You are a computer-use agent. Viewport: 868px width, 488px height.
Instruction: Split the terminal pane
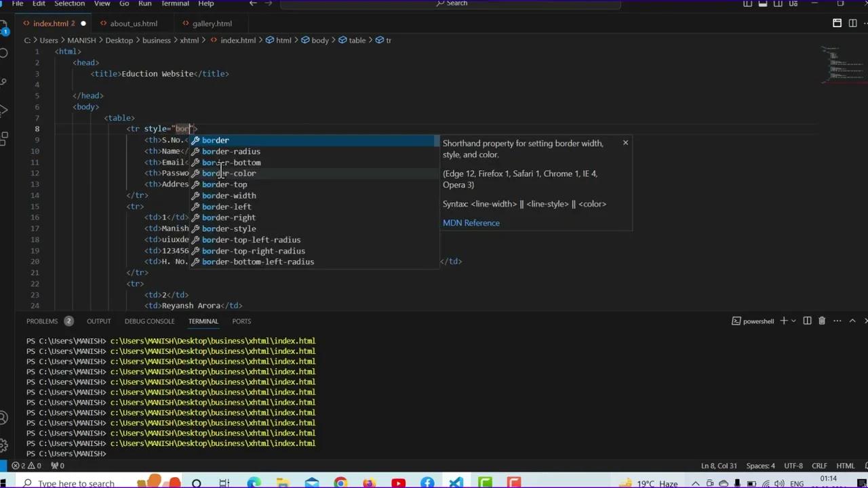pyautogui.click(x=807, y=321)
